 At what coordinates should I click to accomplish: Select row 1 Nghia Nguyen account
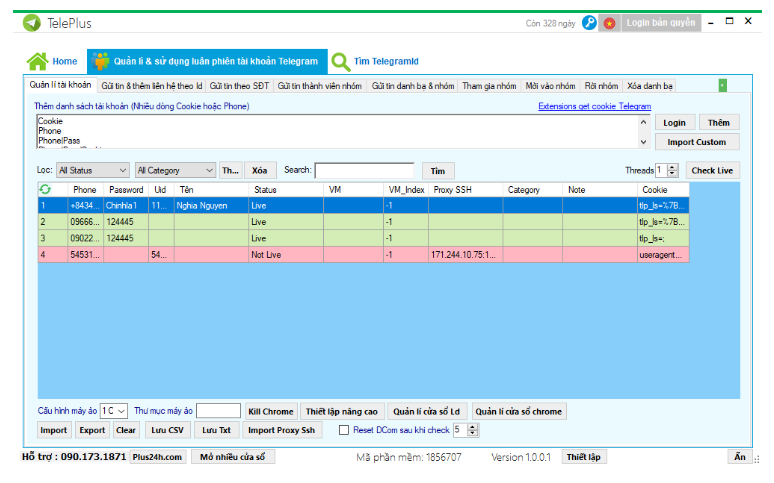click(363, 205)
